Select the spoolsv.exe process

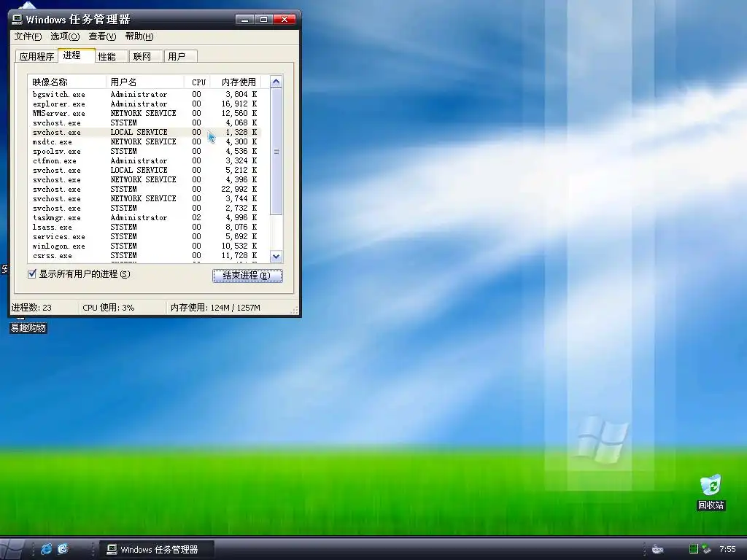pos(145,152)
